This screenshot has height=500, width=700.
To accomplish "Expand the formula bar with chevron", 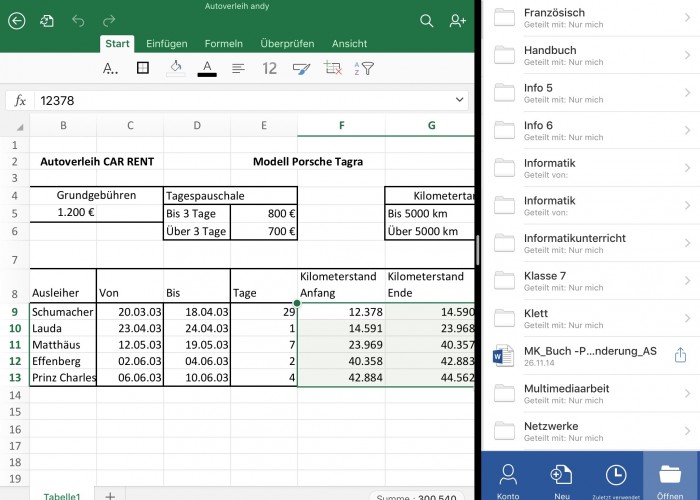I will coord(459,100).
